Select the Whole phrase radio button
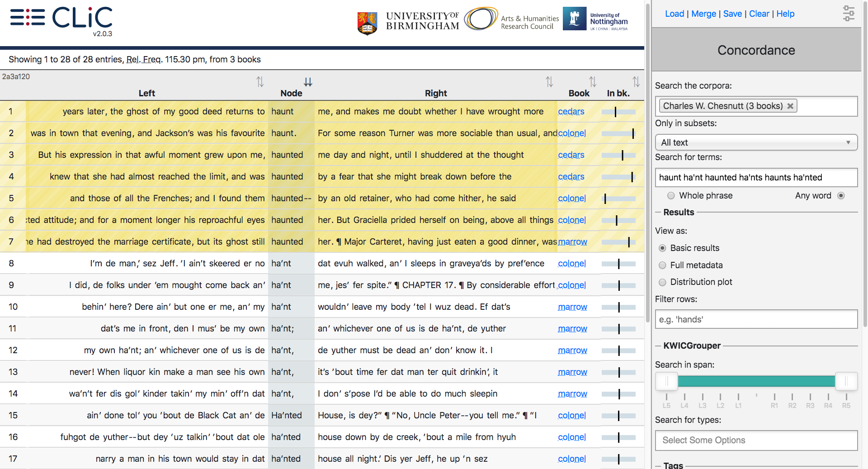 tap(671, 196)
